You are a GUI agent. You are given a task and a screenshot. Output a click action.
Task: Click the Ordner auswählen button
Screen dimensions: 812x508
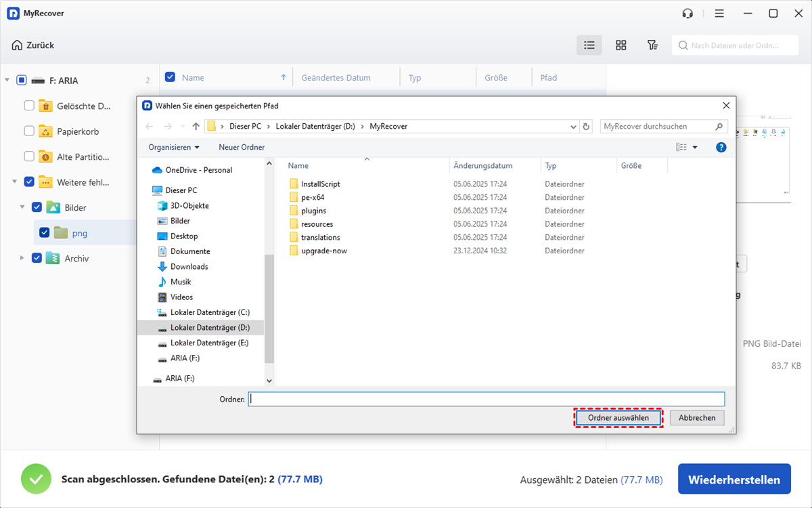[x=618, y=418]
